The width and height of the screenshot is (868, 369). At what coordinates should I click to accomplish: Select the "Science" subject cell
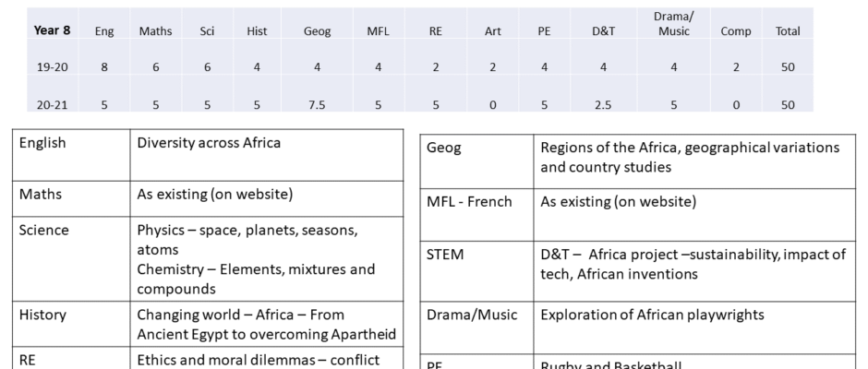point(43,228)
